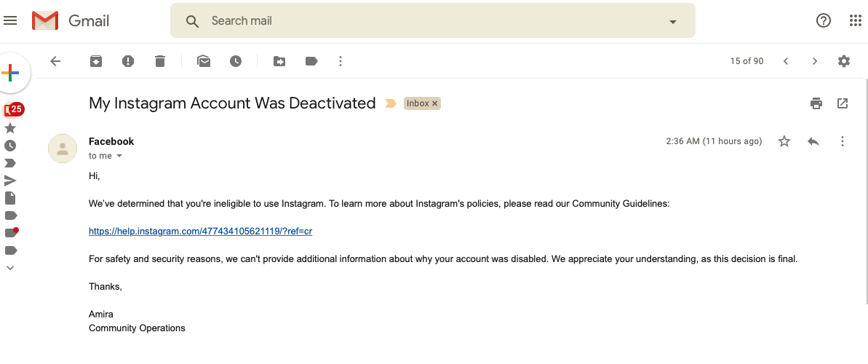
Task: Toggle the importance marker beside subject
Action: (390, 103)
